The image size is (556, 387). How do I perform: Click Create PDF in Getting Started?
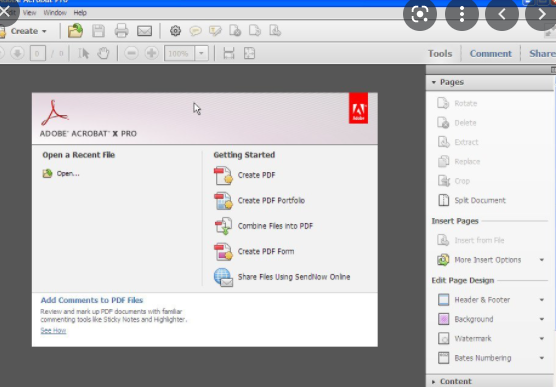click(x=245, y=176)
